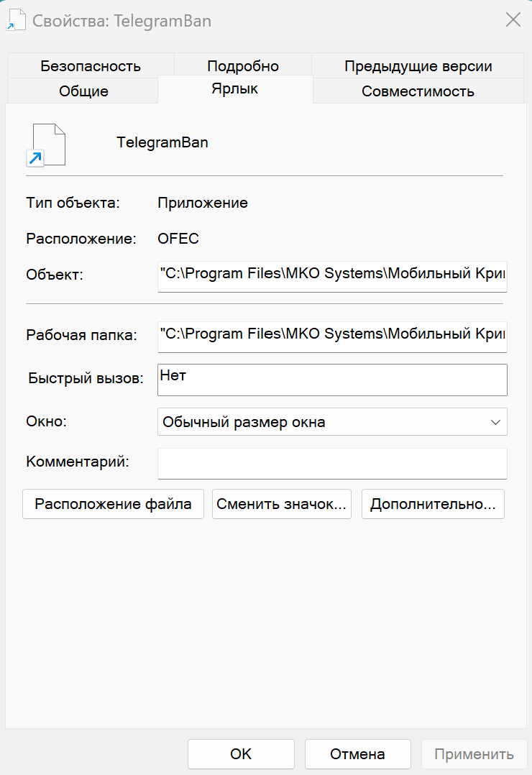
Task: Cancel with the Отмена button
Action: (358, 753)
